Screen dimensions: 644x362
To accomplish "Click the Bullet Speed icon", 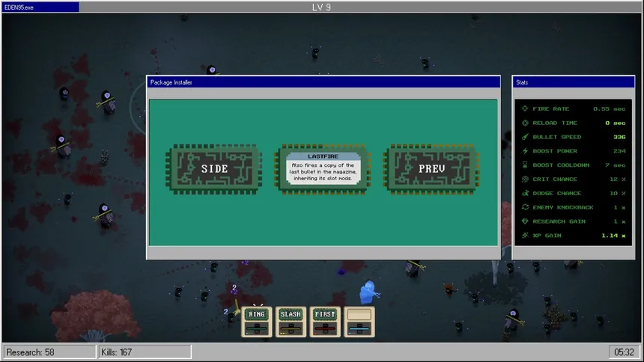I will 525,137.
